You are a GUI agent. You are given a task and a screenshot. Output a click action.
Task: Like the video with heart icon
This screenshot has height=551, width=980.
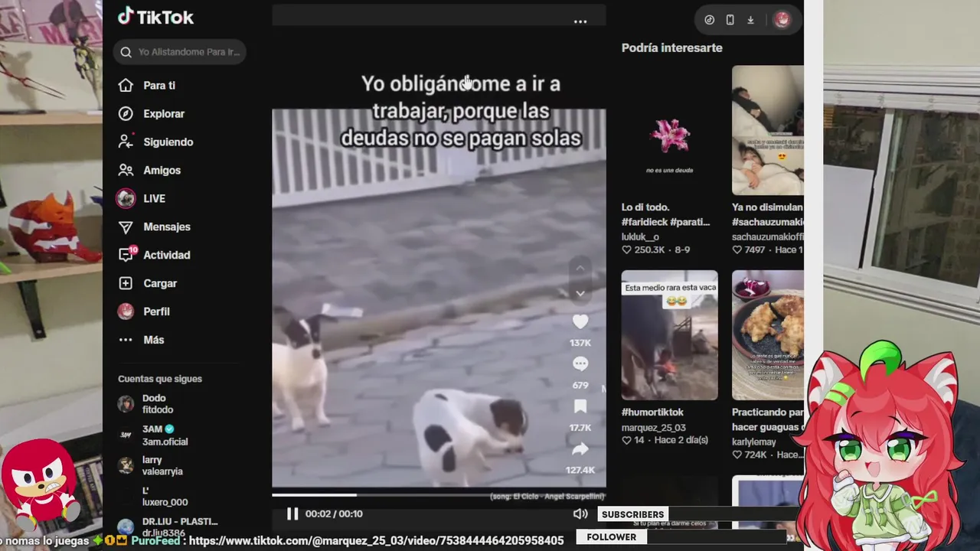(580, 322)
